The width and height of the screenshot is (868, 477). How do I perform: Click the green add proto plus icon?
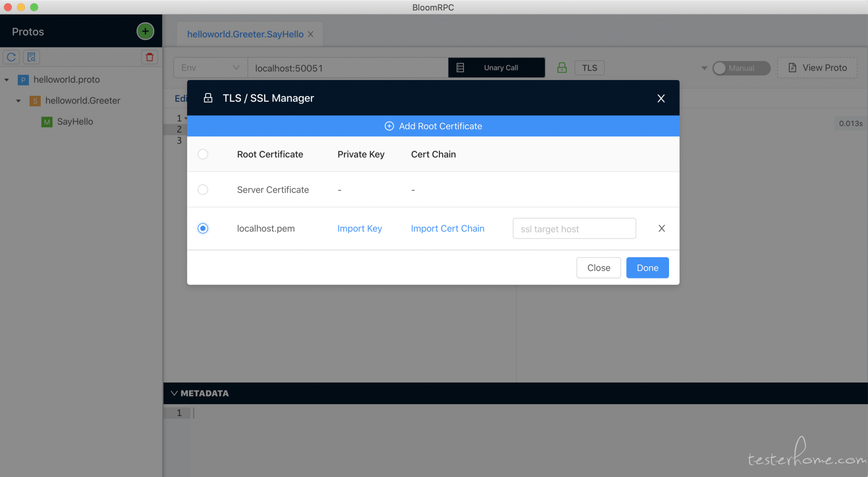pyautogui.click(x=145, y=31)
